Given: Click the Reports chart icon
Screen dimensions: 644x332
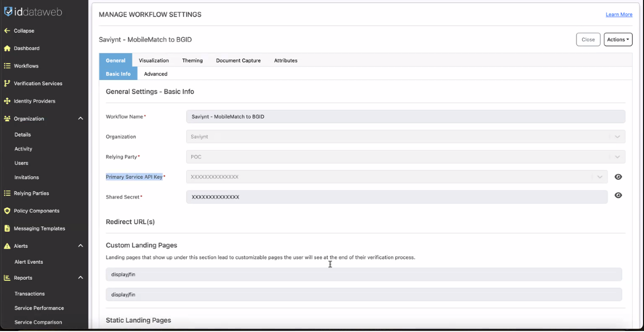Looking at the screenshot, I should [x=7, y=278].
